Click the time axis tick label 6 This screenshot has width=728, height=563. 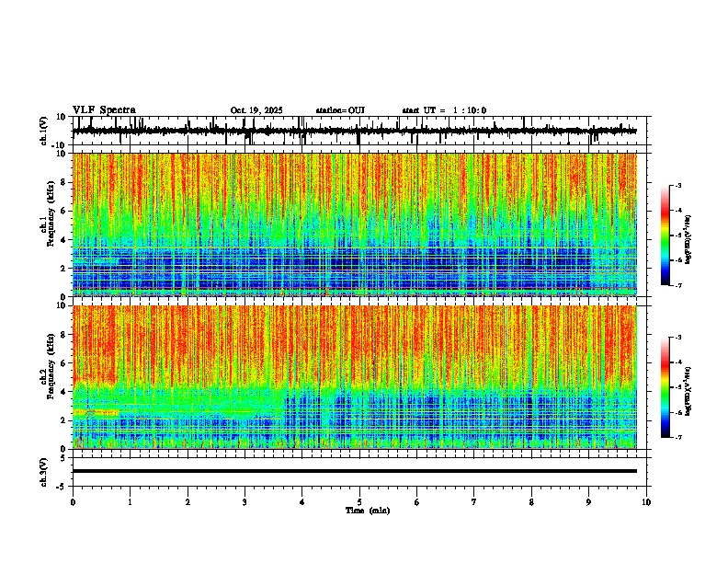[417, 502]
